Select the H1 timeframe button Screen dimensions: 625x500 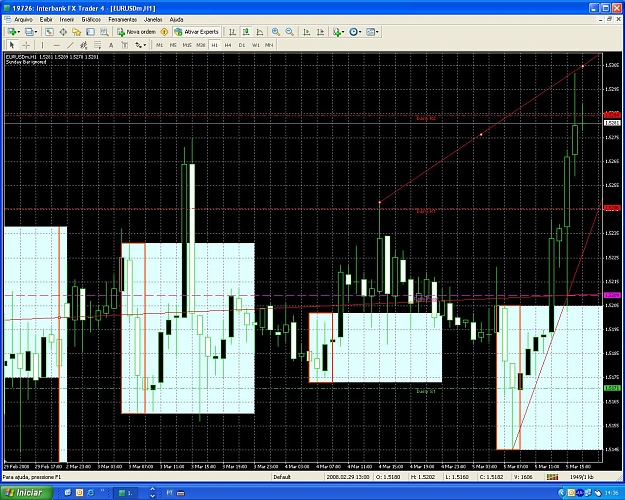pyautogui.click(x=214, y=45)
